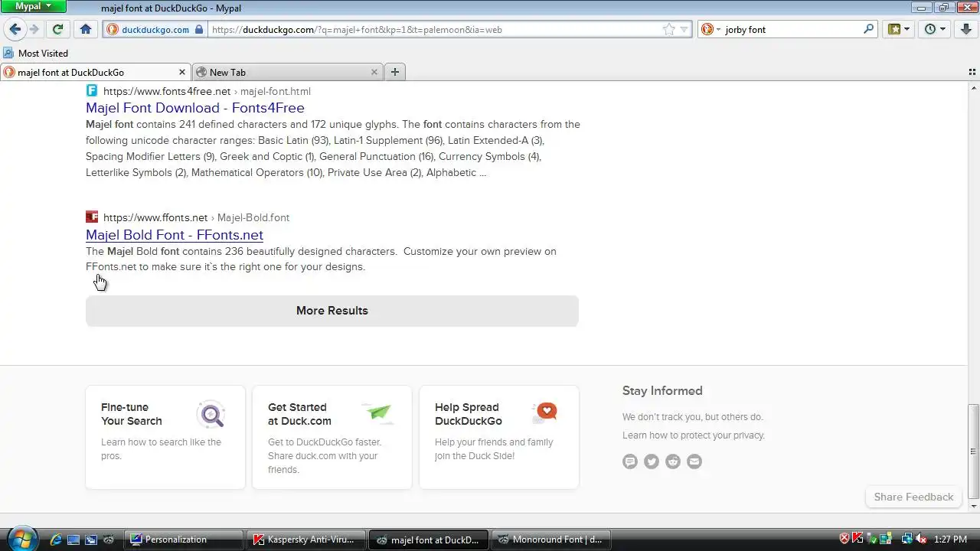Open the Windows Start orb
The height and width of the screenshot is (551, 980).
(x=22, y=538)
